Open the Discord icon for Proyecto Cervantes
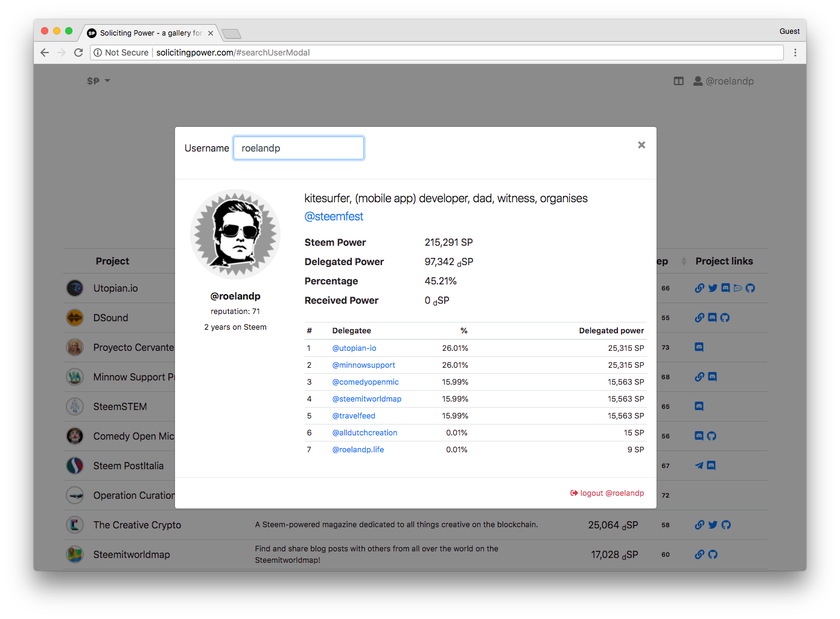 (x=699, y=347)
